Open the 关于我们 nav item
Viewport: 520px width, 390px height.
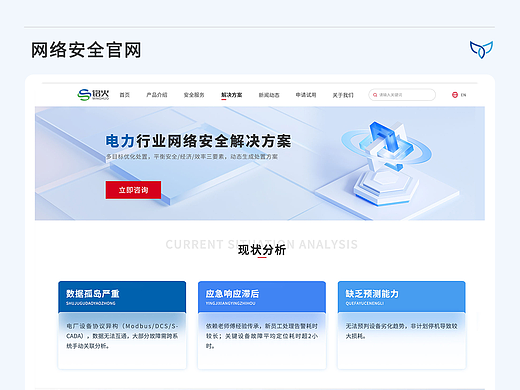[x=343, y=95]
